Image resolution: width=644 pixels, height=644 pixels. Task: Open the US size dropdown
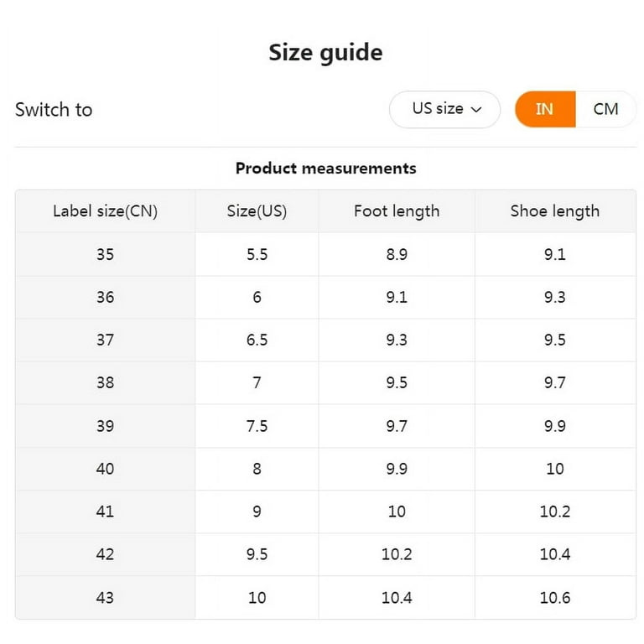(444, 109)
